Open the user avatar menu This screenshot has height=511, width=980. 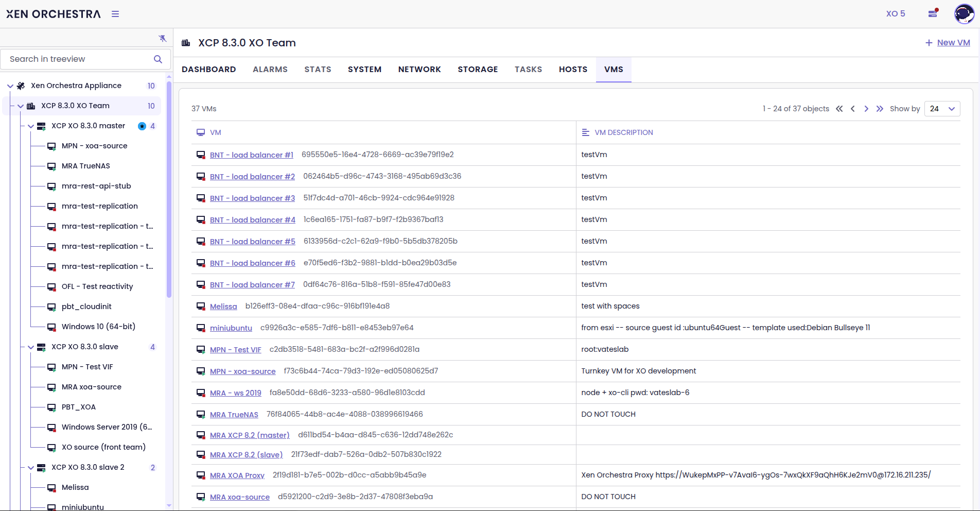coord(964,14)
